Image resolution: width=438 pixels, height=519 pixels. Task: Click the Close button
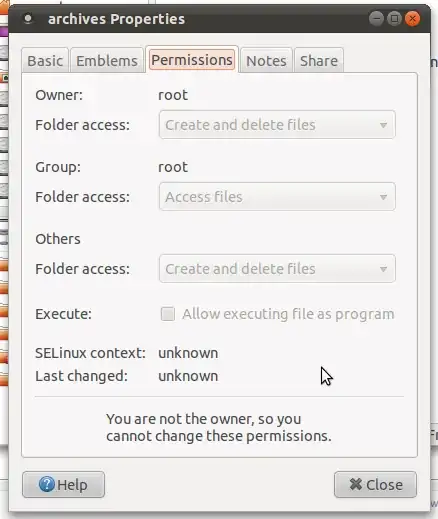click(x=375, y=484)
